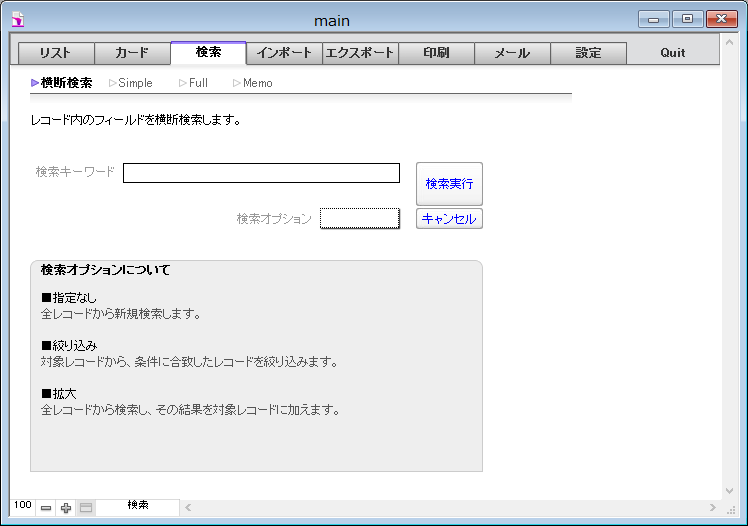748x526 pixels.
Task: Open the メール tab
Action: tap(512, 53)
